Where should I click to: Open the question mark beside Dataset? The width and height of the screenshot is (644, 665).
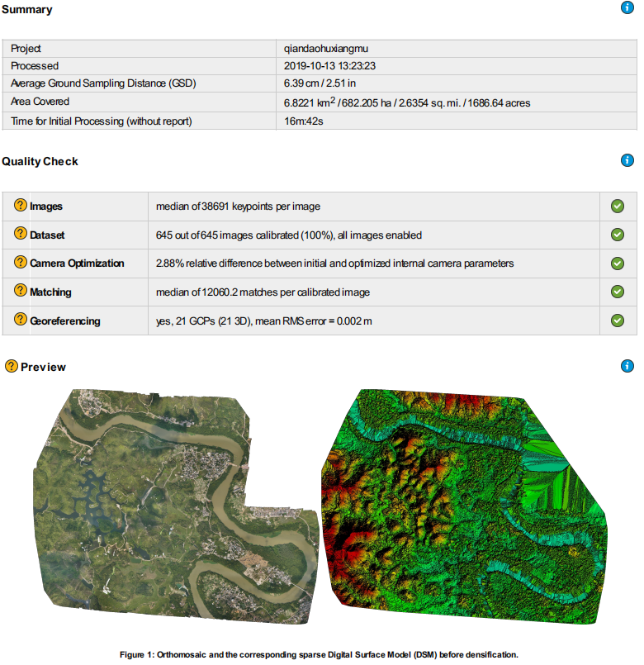click(x=21, y=235)
